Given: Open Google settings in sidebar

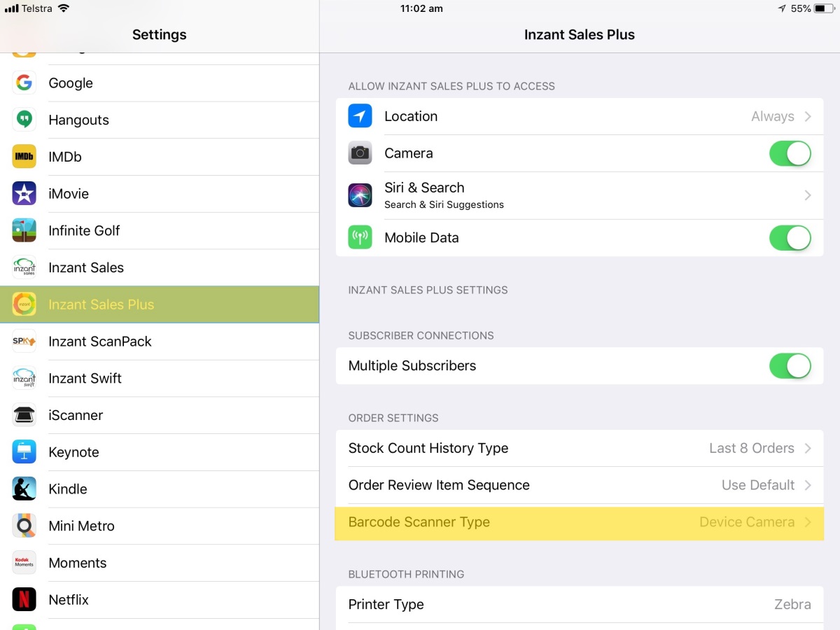Looking at the screenshot, I should point(160,83).
